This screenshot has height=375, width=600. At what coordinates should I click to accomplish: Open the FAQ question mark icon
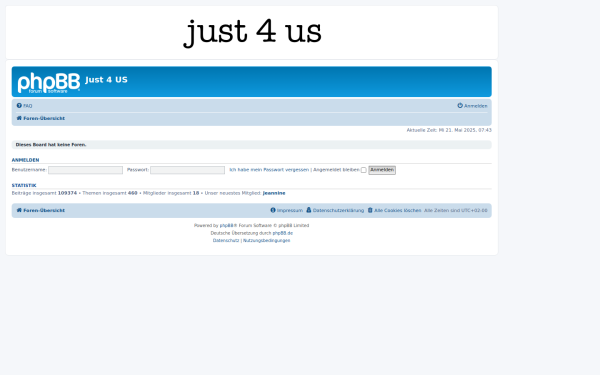[x=19, y=106]
